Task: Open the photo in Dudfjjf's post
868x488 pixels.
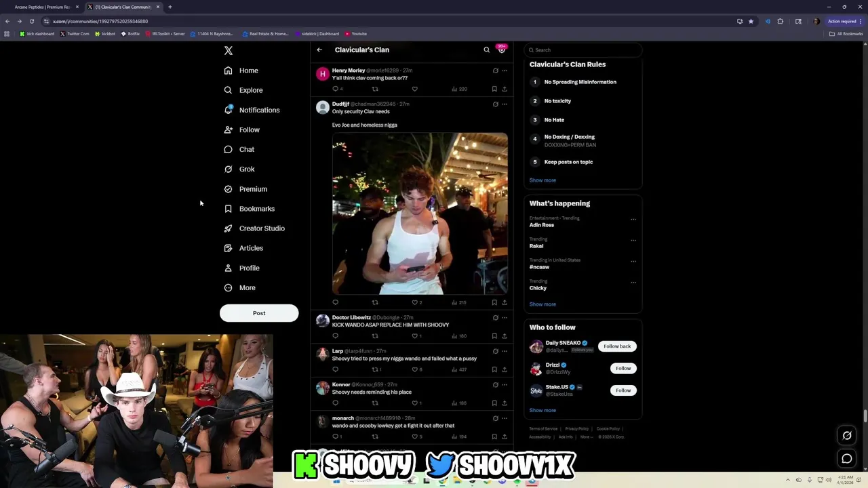Action: 420,213
